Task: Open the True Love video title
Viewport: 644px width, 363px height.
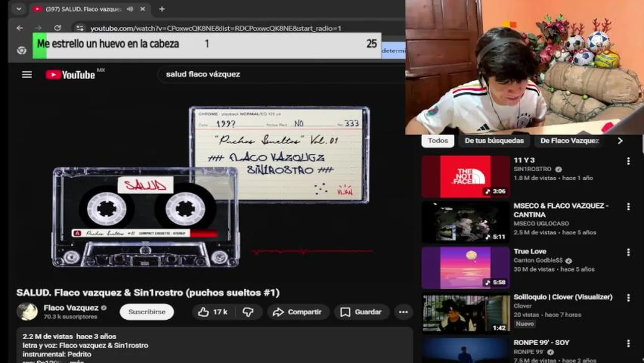Action: click(x=530, y=251)
